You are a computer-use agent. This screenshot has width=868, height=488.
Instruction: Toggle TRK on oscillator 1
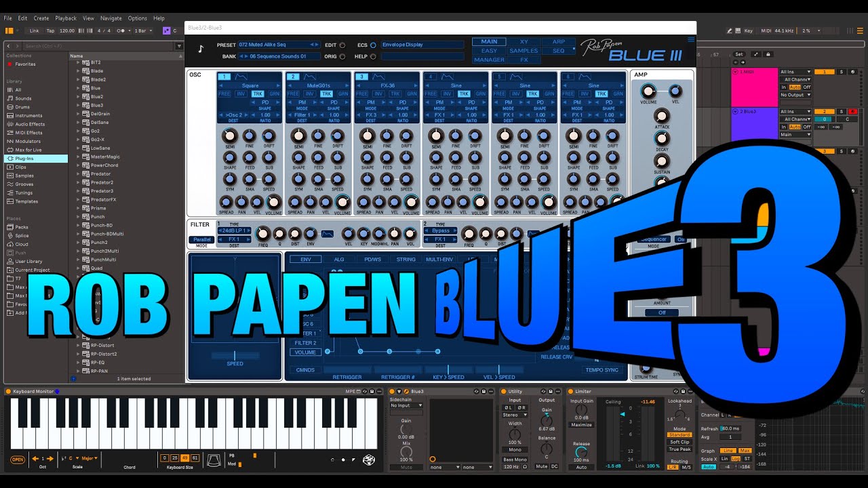click(x=258, y=94)
